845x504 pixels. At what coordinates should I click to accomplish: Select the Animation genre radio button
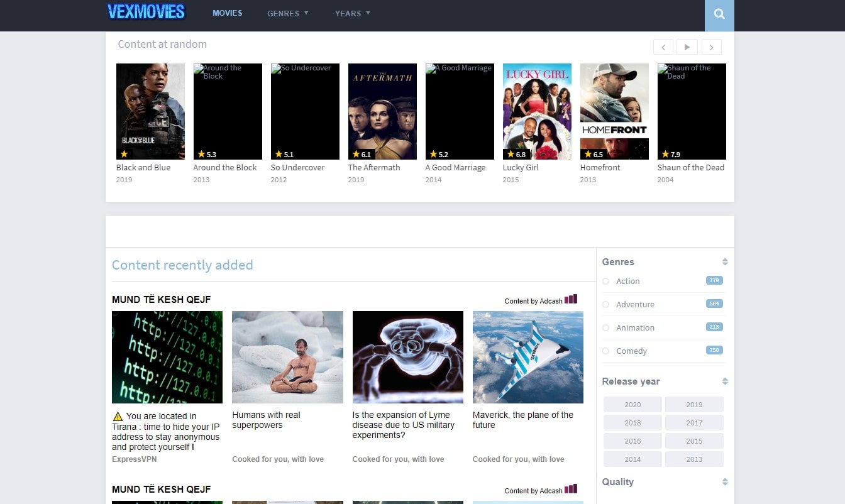click(x=605, y=328)
